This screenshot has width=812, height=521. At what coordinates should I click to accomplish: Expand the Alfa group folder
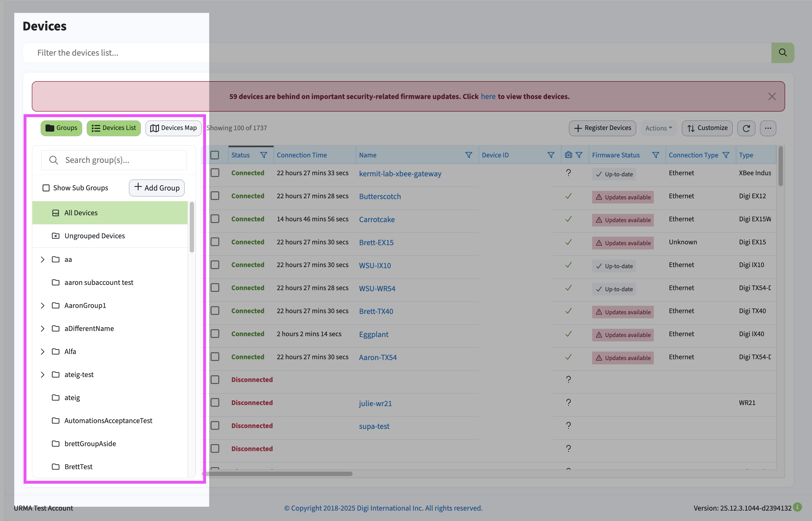coord(42,352)
